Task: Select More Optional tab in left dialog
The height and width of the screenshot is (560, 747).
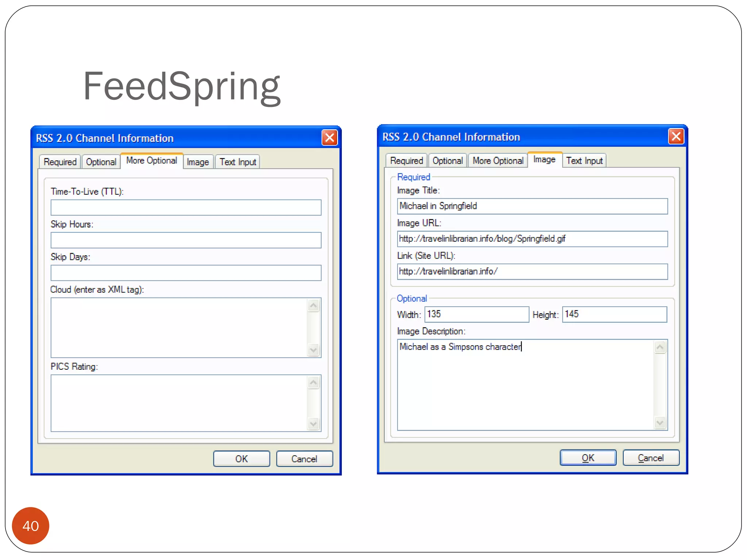Action: click(x=152, y=161)
